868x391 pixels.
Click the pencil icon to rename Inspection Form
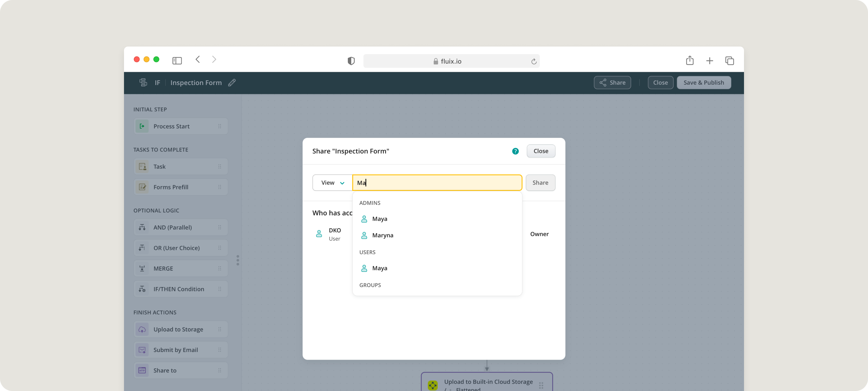232,83
